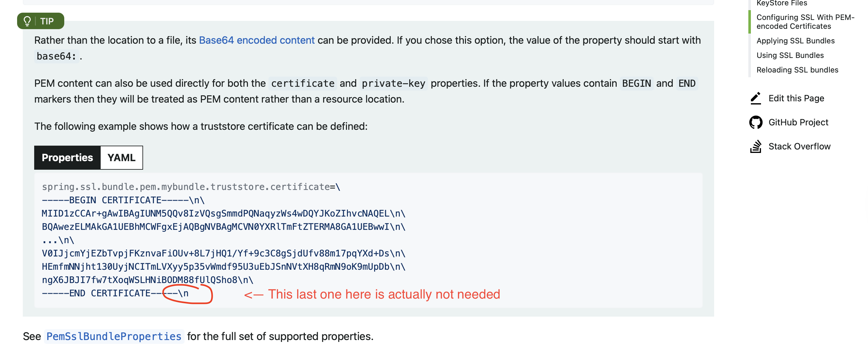Click the Stack Overflow logo icon
Screen dimensions: 868x347
pyautogui.click(x=755, y=146)
